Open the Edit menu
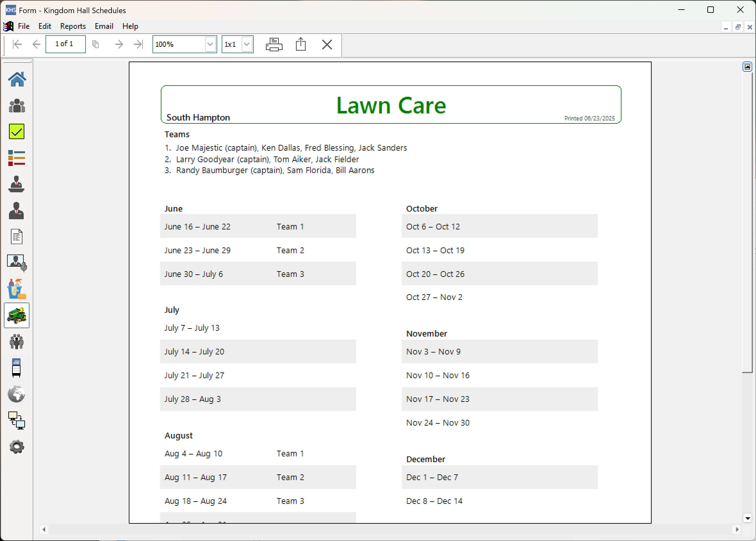 [45, 26]
